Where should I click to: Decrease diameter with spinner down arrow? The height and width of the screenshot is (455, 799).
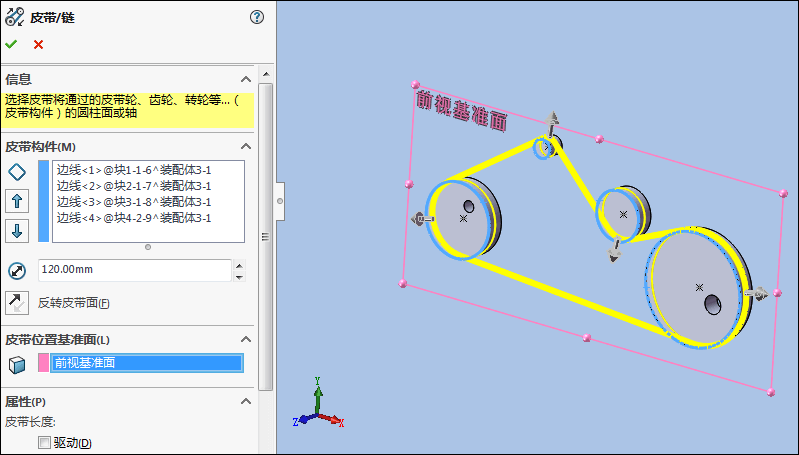coord(239,277)
